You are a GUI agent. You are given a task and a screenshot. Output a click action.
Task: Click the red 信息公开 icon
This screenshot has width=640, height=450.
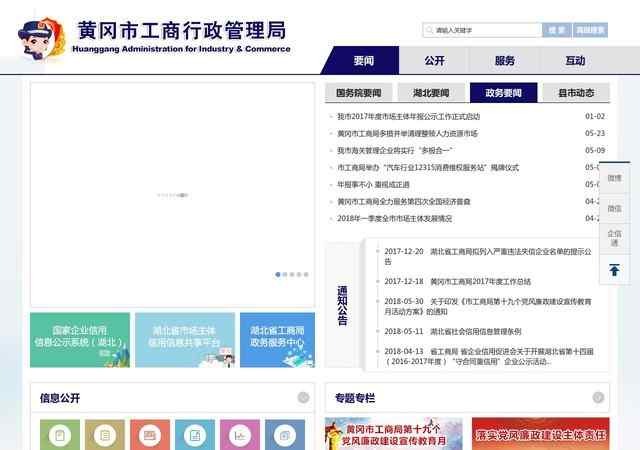(148, 435)
